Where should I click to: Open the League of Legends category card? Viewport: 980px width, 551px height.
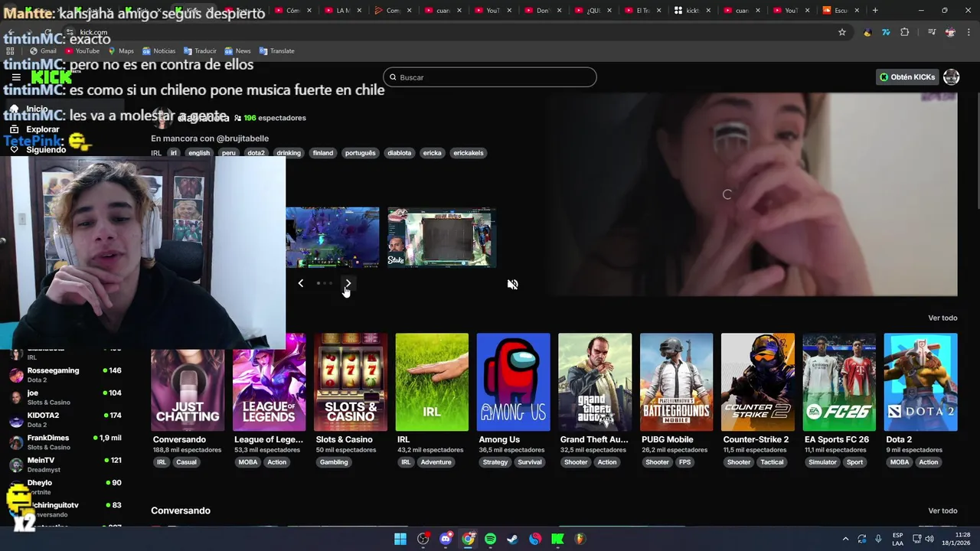coord(269,382)
